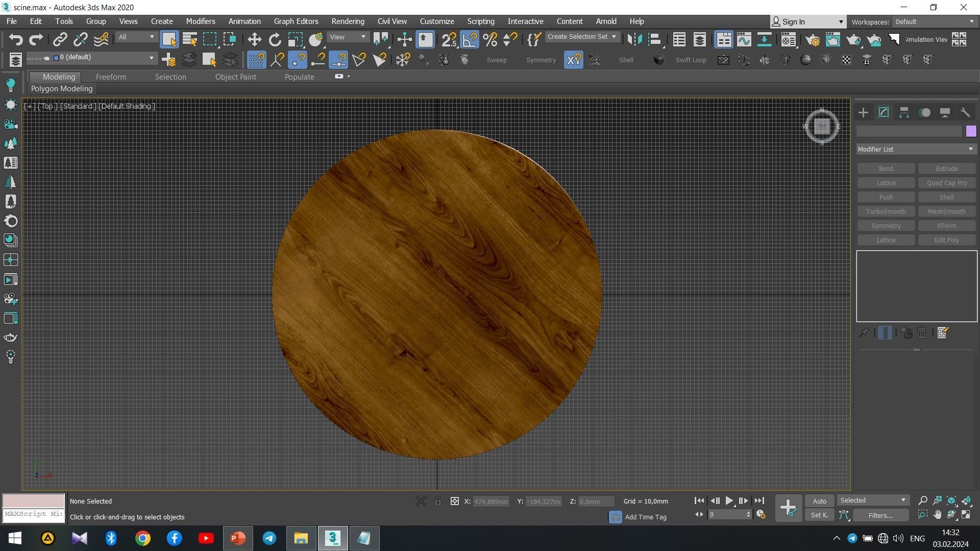Open Google Chrome from the taskbar
The width and height of the screenshot is (980, 551).
[x=142, y=538]
